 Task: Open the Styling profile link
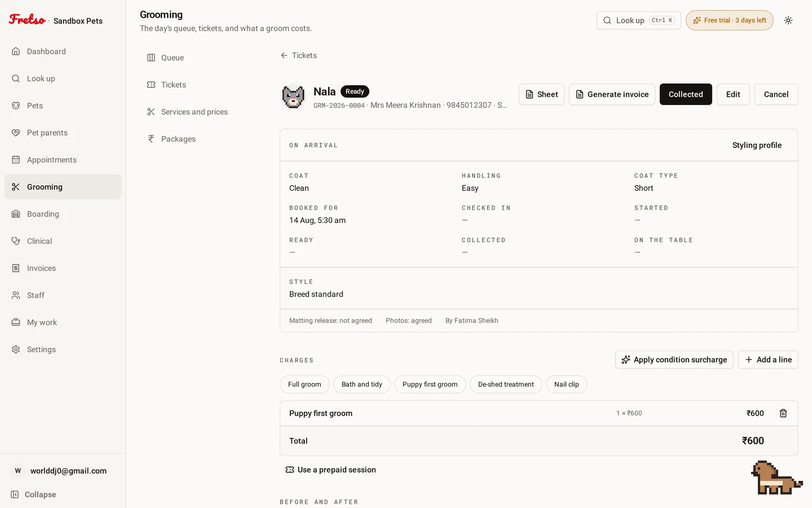pyautogui.click(x=757, y=145)
